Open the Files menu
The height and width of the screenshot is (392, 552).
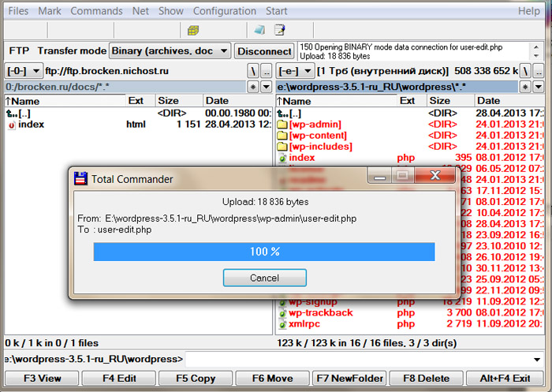(x=18, y=11)
